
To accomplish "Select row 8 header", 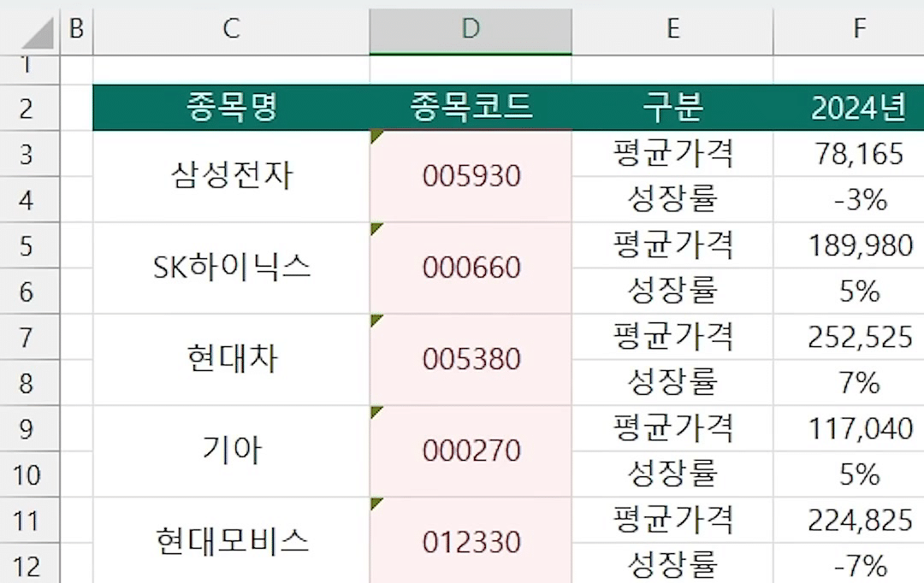I will (29, 383).
